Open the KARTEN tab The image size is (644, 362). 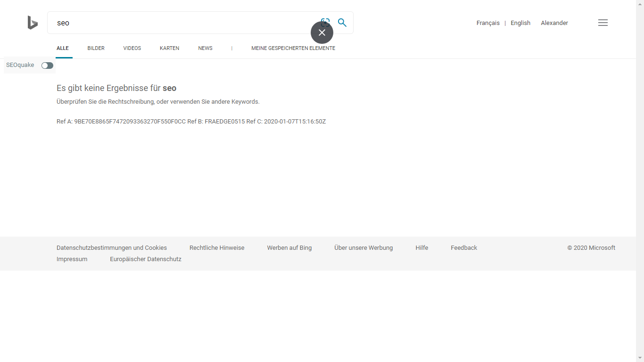tap(169, 48)
